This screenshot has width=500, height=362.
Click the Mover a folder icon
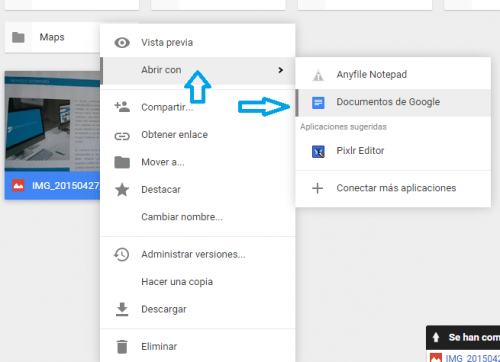[122, 162]
